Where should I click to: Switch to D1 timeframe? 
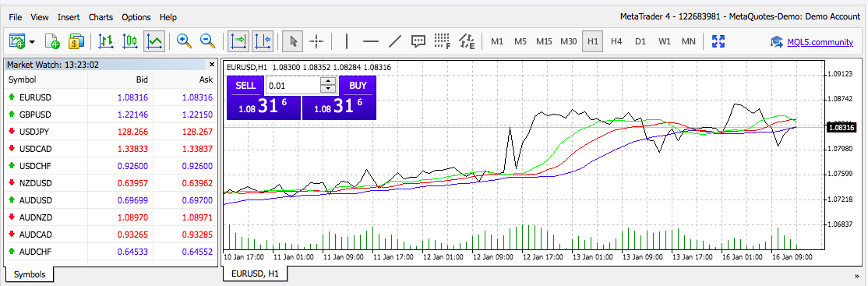(x=640, y=41)
